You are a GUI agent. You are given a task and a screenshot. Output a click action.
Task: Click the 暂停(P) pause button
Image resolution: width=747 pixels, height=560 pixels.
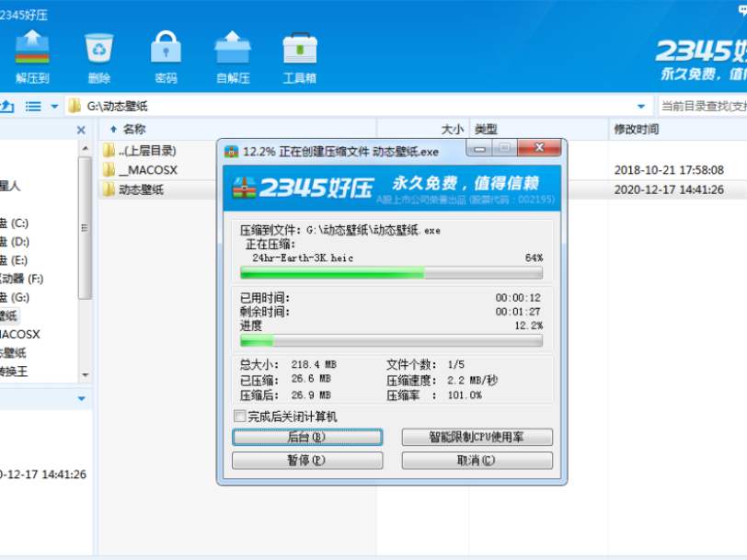coord(307,460)
